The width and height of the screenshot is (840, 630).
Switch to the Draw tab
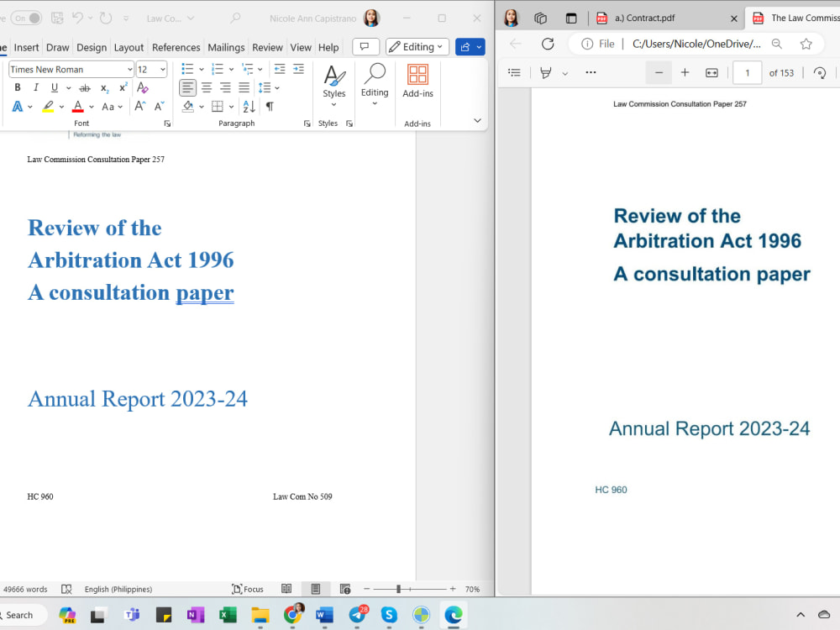pyautogui.click(x=57, y=47)
